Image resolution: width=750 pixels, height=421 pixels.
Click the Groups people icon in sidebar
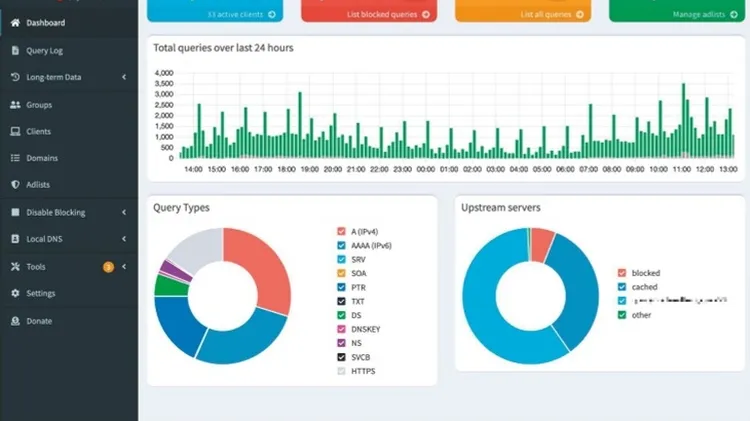[15, 104]
